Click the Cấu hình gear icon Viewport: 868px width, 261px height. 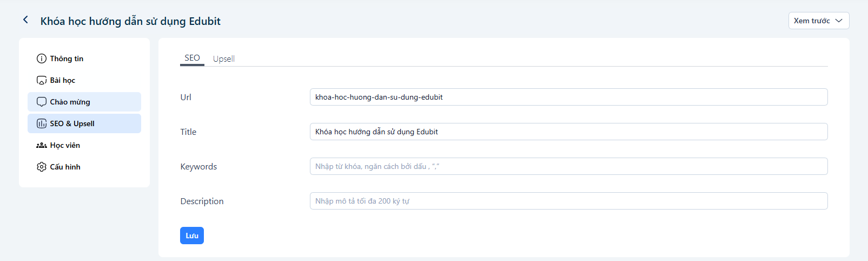[x=42, y=167]
